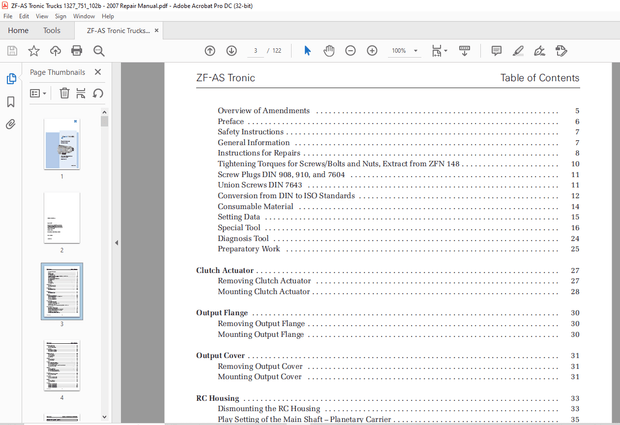620x425 pixels.
Task: Rotate page using the counterclockwise icon
Action: pyautogui.click(x=98, y=93)
